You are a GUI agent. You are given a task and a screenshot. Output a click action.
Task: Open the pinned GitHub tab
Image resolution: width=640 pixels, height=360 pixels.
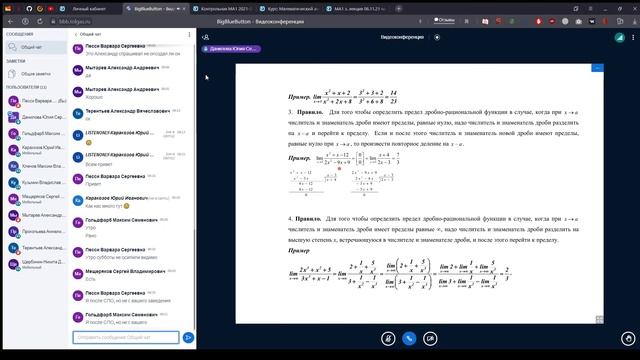pos(29,9)
